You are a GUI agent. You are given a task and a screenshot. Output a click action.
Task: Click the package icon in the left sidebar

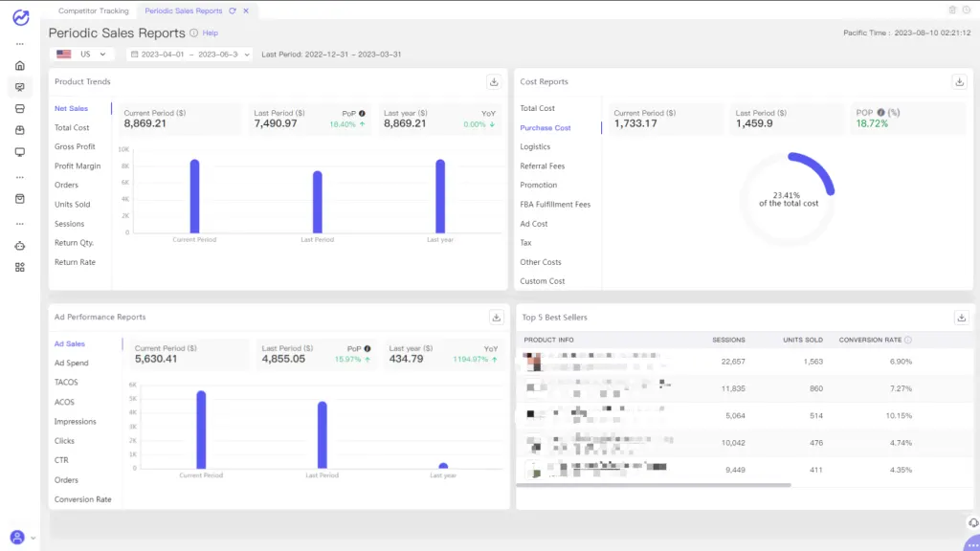pyautogui.click(x=19, y=127)
